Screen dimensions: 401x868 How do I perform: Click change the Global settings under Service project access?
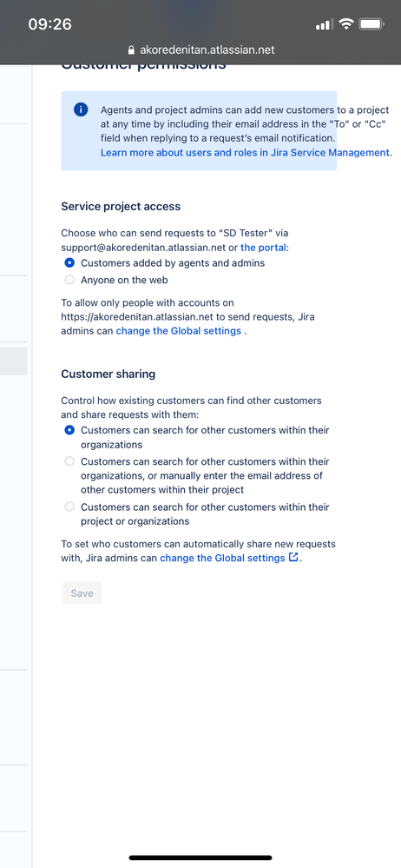pyautogui.click(x=178, y=331)
